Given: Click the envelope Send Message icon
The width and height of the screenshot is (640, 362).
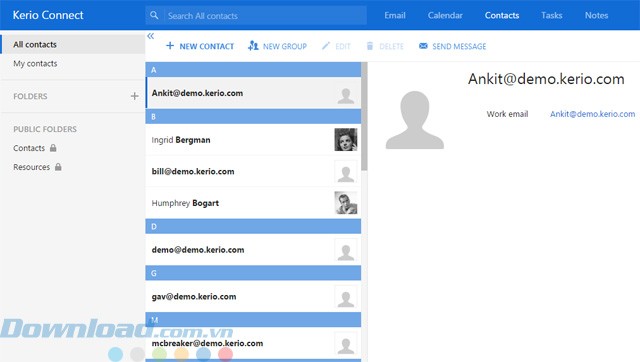Looking at the screenshot, I should pos(423,46).
